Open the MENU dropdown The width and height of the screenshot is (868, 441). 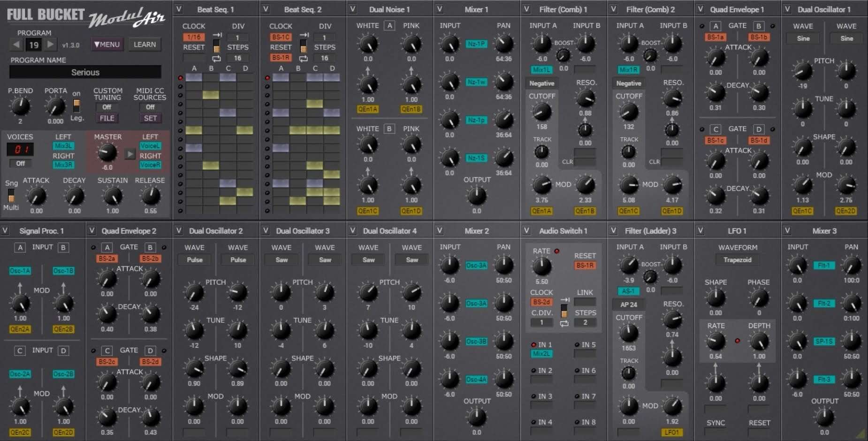[x=107, y=44]
